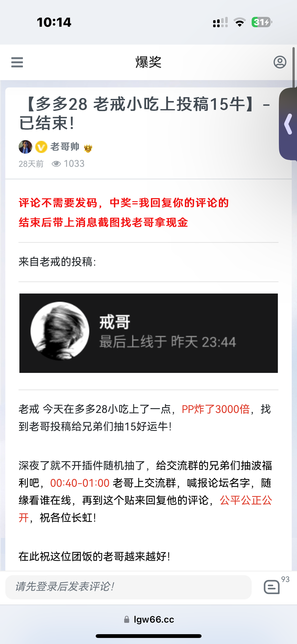Click the vertical page scrollbar

[x=293, y=68]
